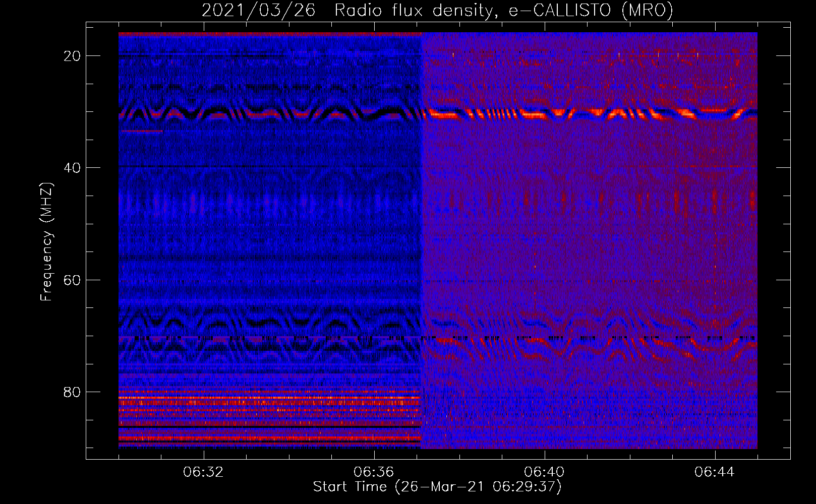
Task: Click the 06:32 time tick label
Action: pos(203,472)
